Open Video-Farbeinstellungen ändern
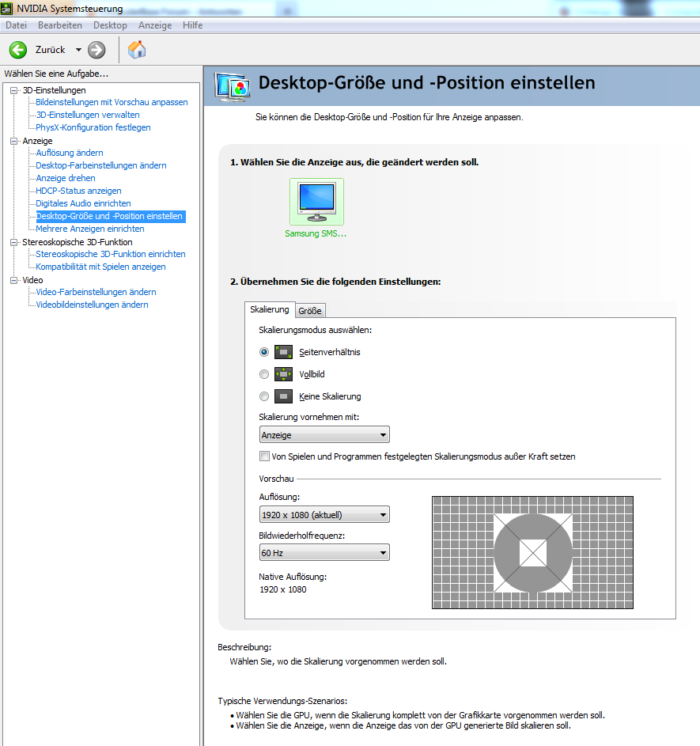700x746 pixels. (x=96, y=292)
